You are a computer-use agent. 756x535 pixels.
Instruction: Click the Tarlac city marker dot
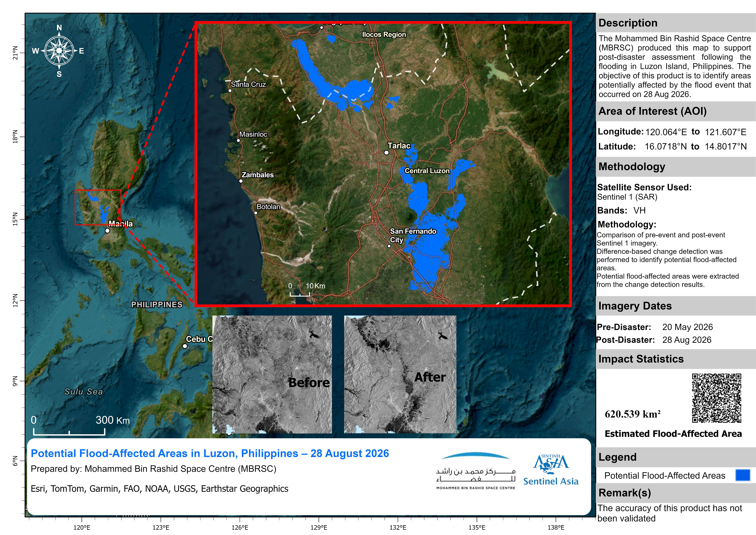click(x=387, y=153)
